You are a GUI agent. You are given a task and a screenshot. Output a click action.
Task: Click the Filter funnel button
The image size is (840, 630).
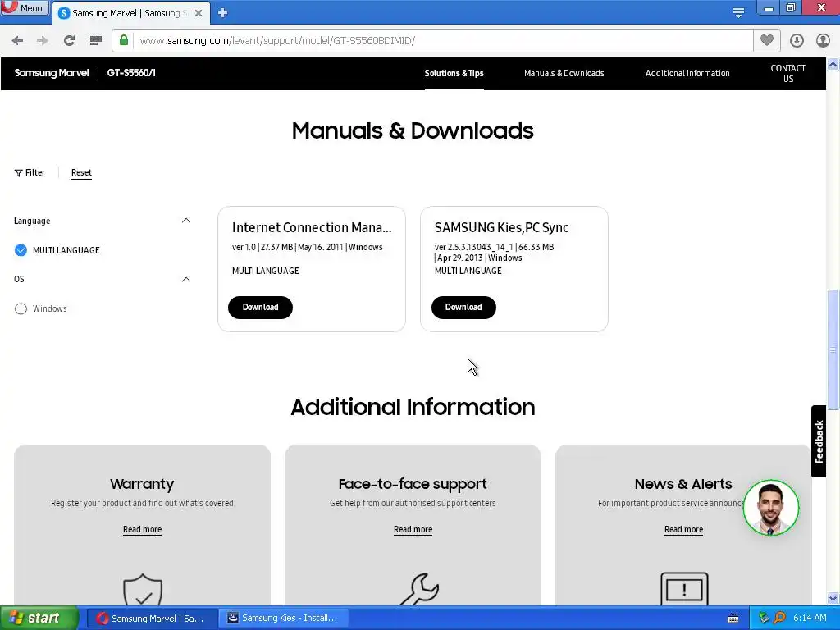(30, 172)
